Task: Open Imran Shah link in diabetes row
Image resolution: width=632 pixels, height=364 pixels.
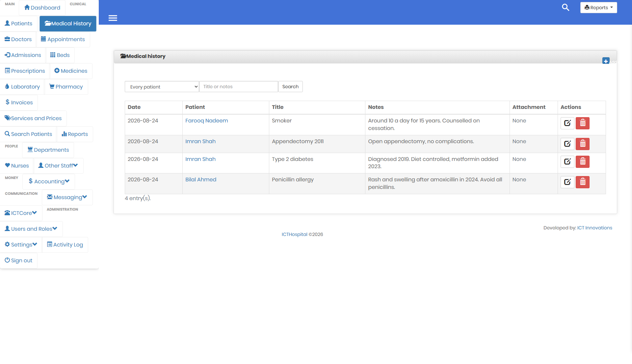Action: pos(200,159)
